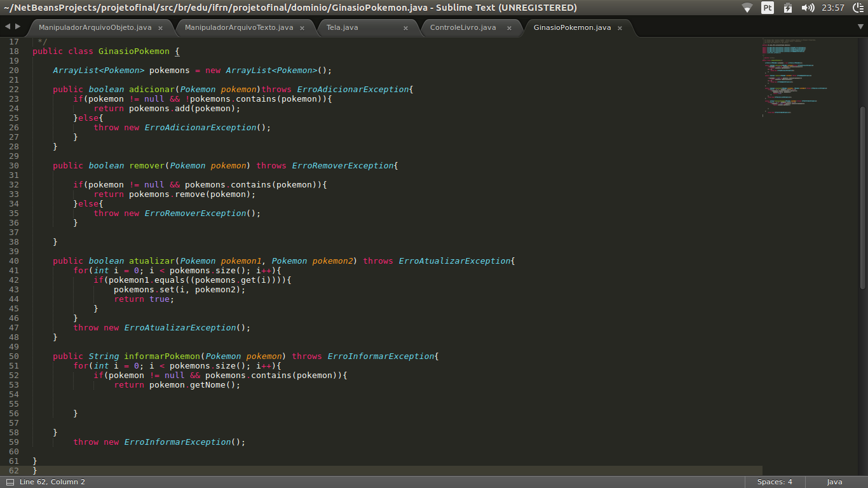
Task: Click the line number 18 in gutter
Action: 14,51
